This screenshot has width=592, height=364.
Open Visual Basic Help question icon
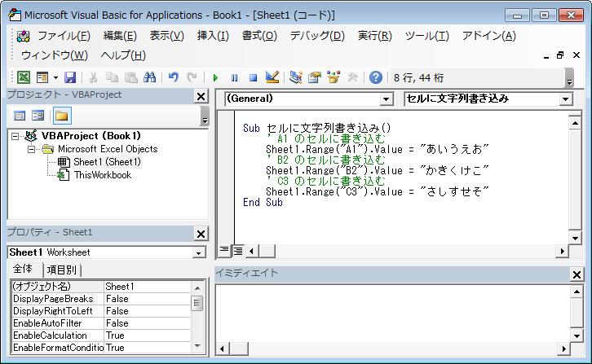(376, 77)
